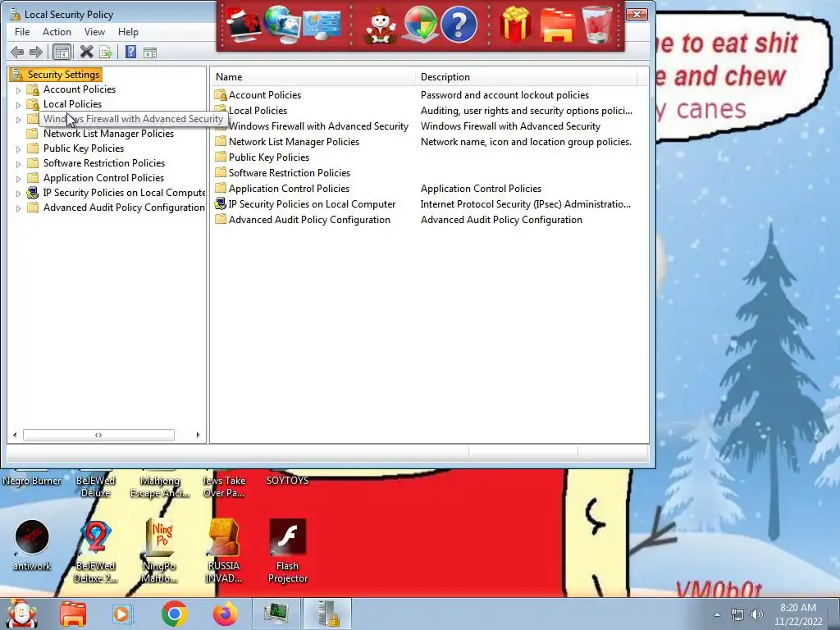Click the volume speaker tray icon
840x630 pixels.
click(756, 614)
